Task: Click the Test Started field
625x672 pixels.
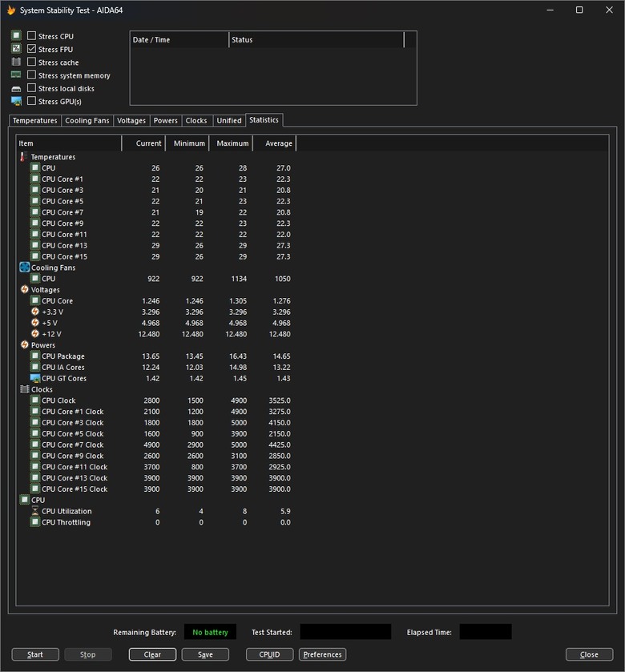Action: click(x=345, y=632)
